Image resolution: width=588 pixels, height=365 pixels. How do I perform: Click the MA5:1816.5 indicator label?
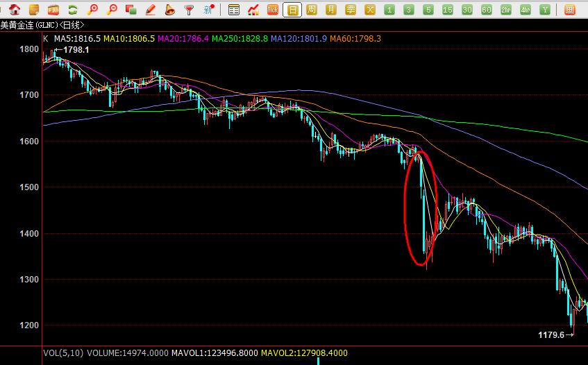(77, 38)
